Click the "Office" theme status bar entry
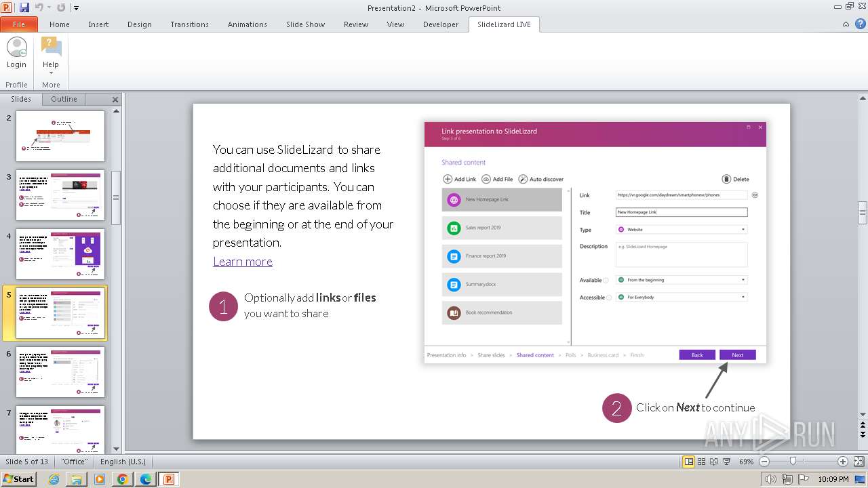Viewport: 868px width, 488px height. point(75,462)
